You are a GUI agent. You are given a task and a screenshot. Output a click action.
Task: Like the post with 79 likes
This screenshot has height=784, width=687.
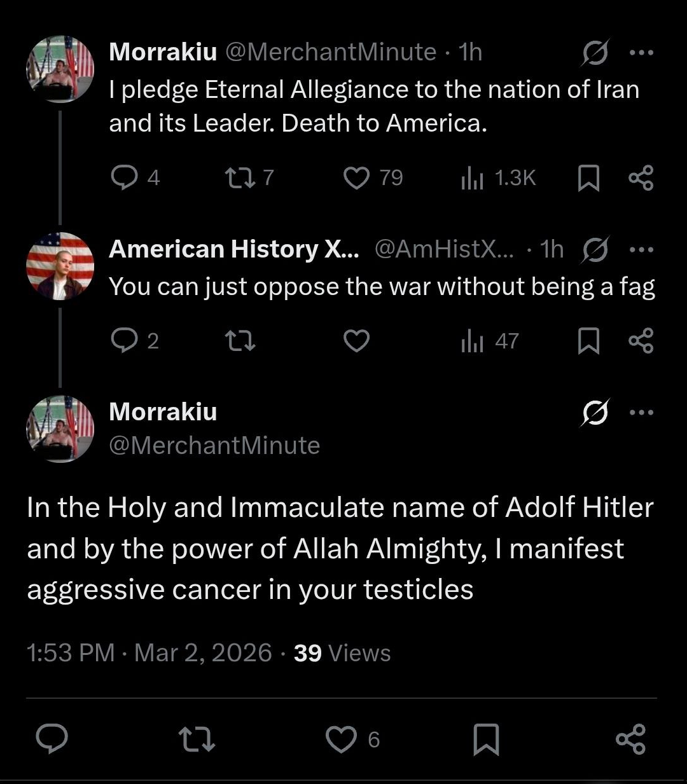click(356, 177)
